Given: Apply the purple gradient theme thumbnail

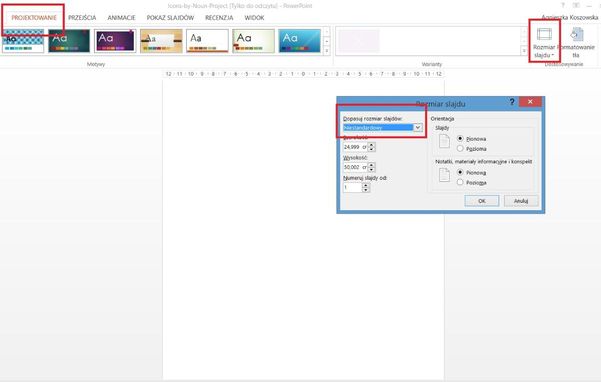Looking at the screenshot, I should coord(115,41).
